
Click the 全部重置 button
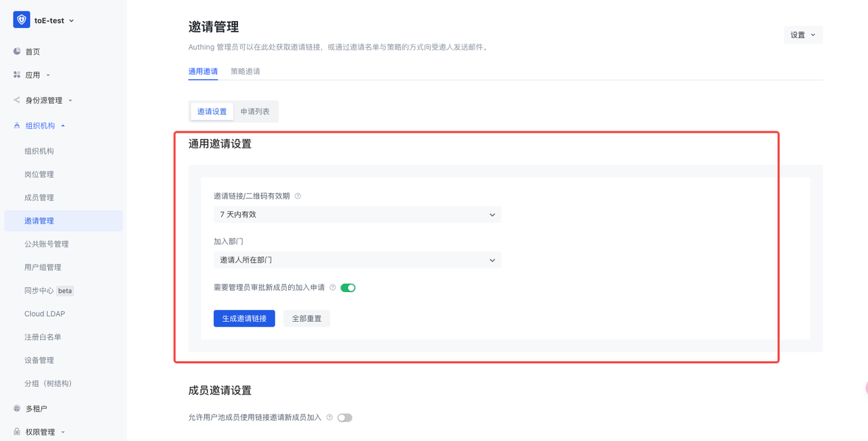(307, 318)
